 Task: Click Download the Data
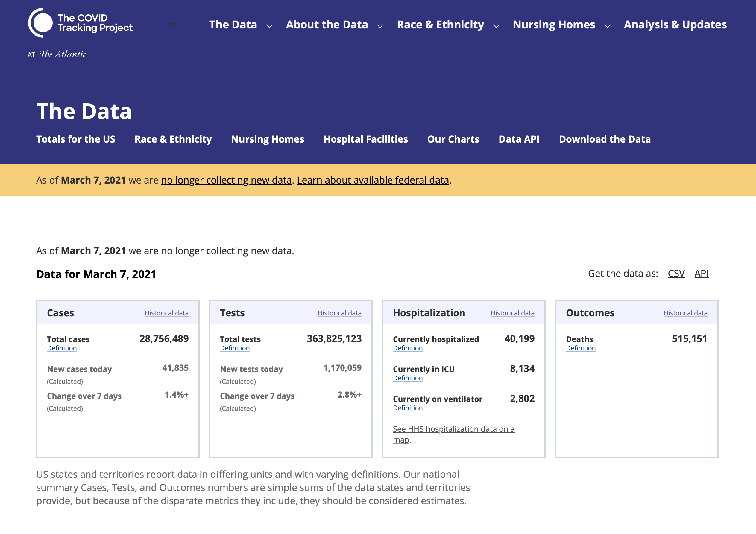605,139
